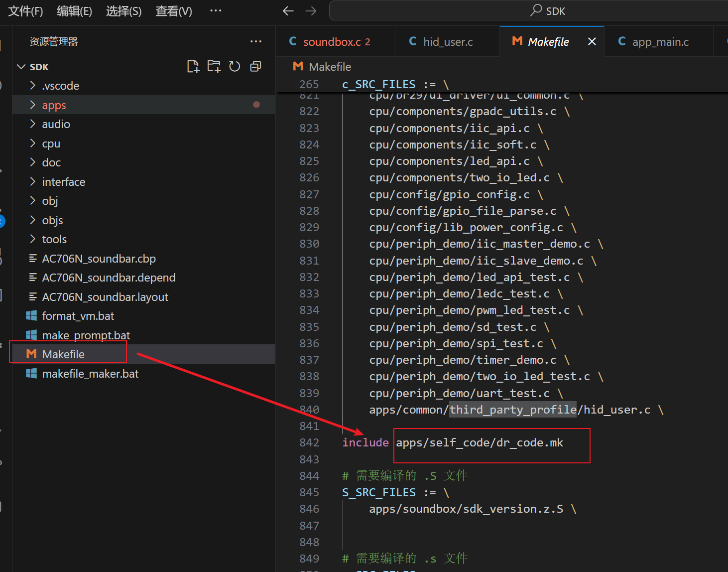
Task: Open the 编辑(E) menu
Action: [74, 11]
